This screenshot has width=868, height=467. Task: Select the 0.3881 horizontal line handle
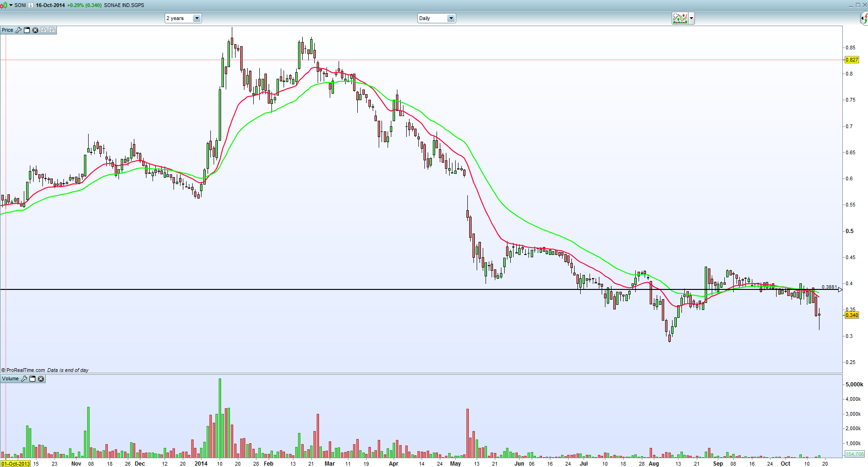click(840, 289)
